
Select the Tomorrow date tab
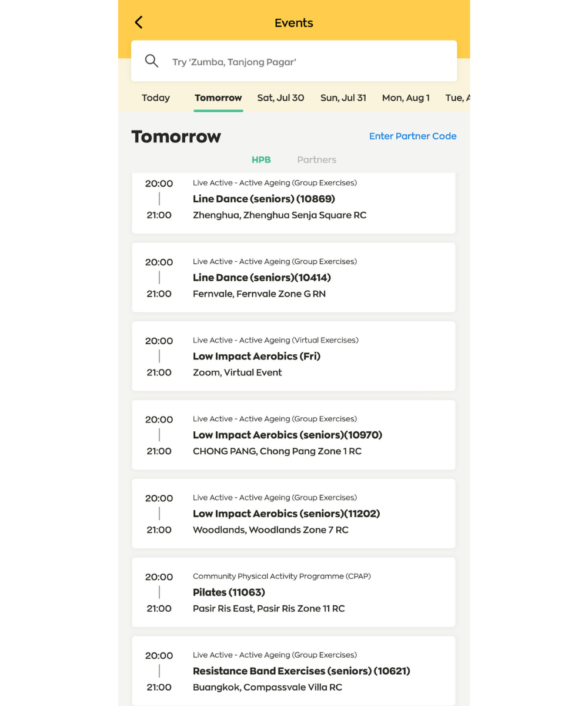(x=218, y=98)
